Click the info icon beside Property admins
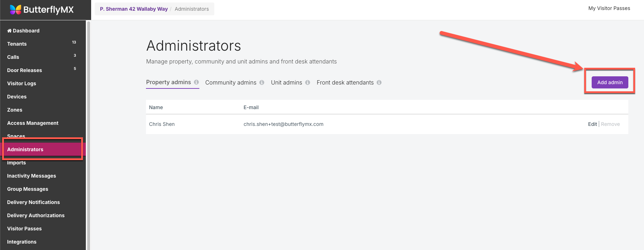This screenshot has height=250, width=644. 196,82
